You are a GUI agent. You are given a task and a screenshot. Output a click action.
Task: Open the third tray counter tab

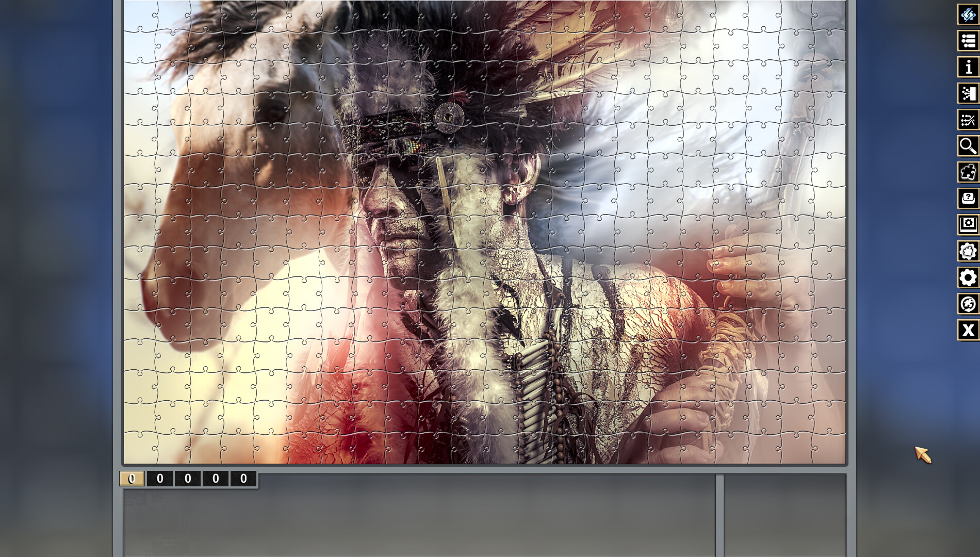coord(187,479)
